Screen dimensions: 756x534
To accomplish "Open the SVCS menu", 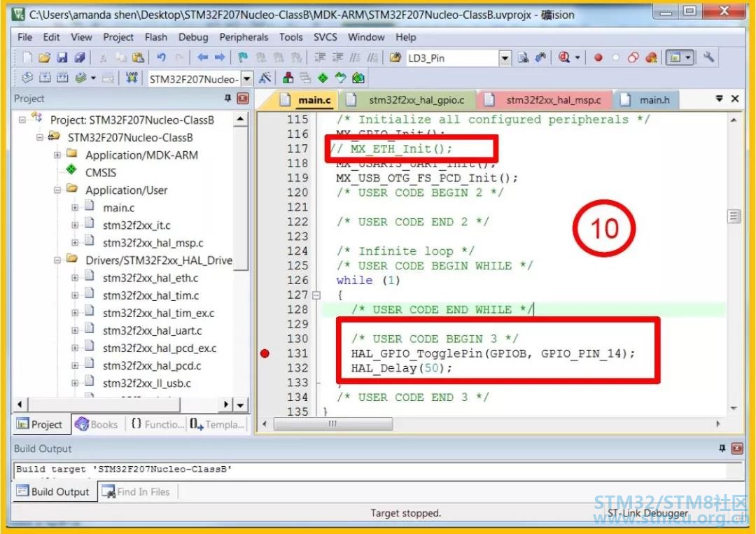I will click(x=325, y=37).
